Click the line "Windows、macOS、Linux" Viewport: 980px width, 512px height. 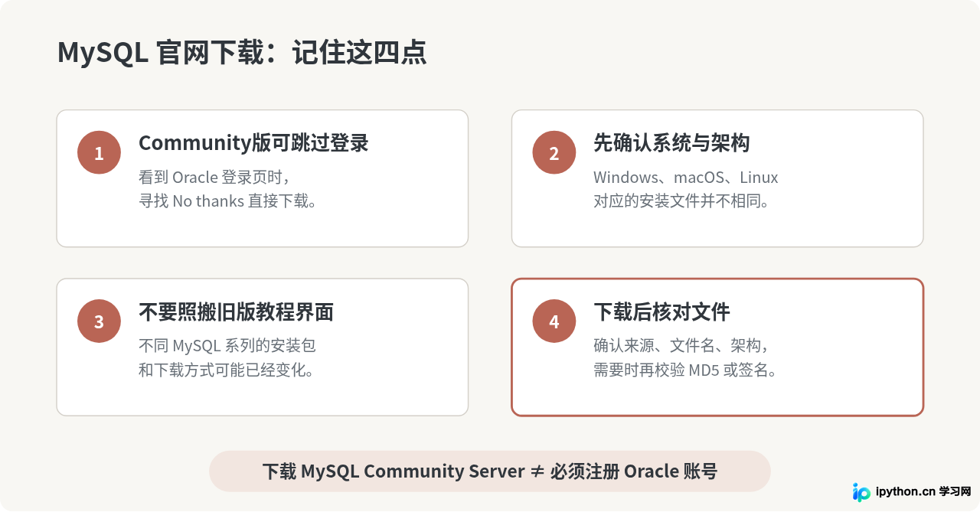pos(686,178)
